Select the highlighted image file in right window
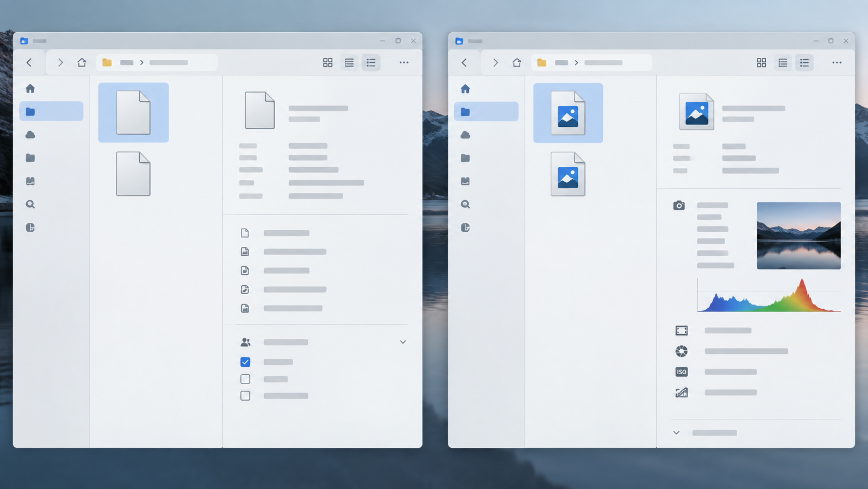The height and width of the screenshot is (489, 868). pos(568,113)
